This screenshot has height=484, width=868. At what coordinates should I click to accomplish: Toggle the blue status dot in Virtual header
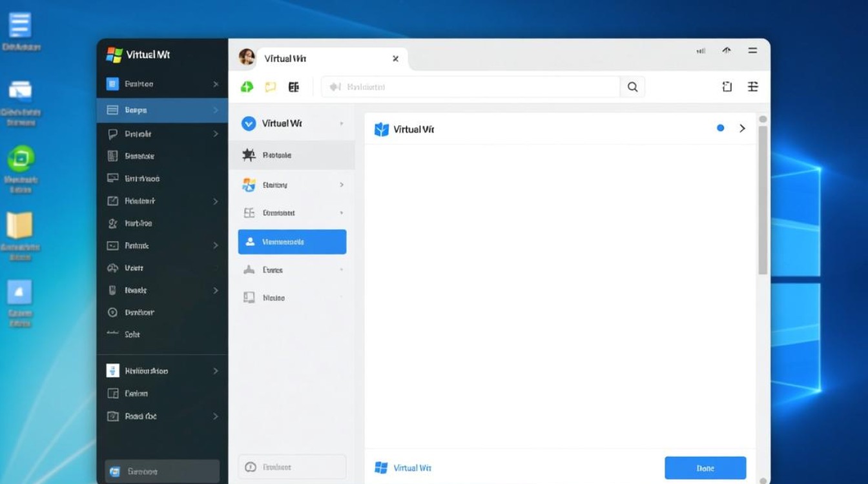tap(720, 128)
